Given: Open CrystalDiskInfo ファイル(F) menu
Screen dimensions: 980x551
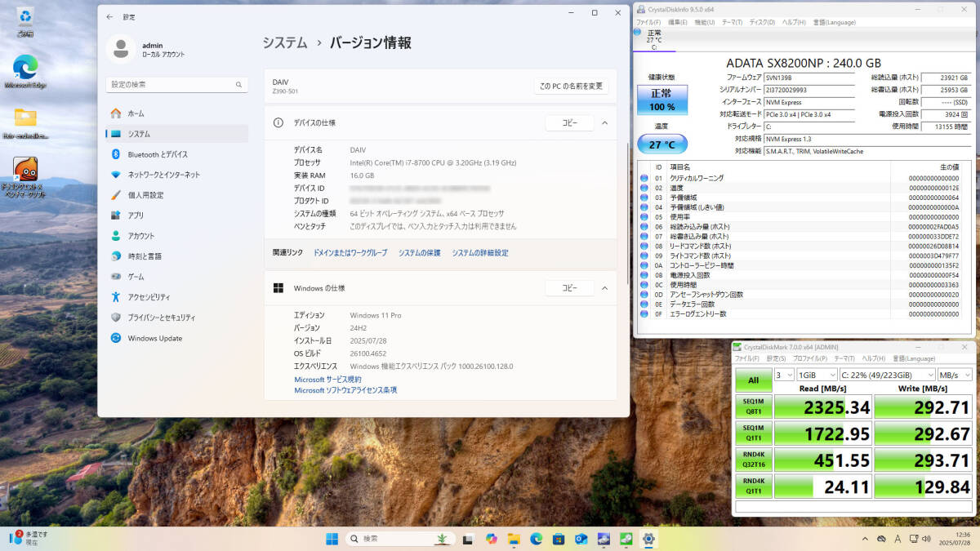Looking at the screenshot, I should tap(648, 22).
